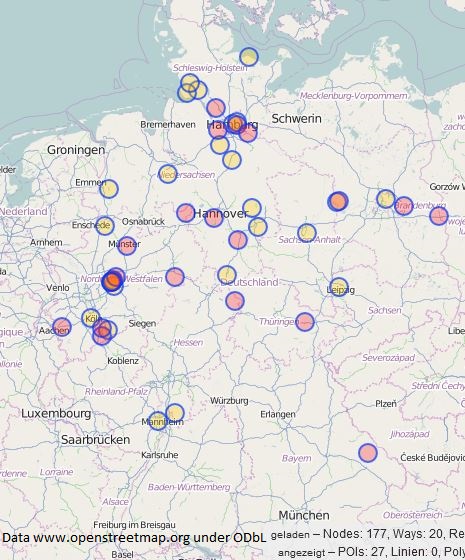
Task: Select the orange marker west of Berlin
Action: tap(338, 201)
